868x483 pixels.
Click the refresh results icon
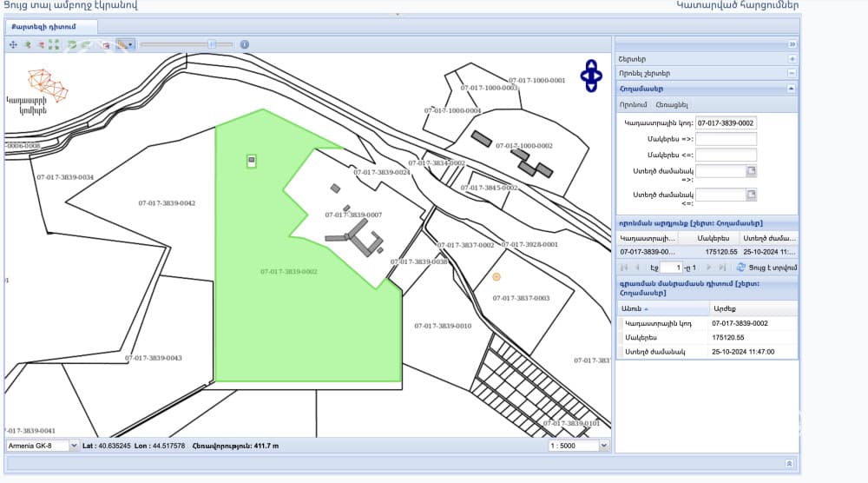pyautogui.click(x=740, y=268)
